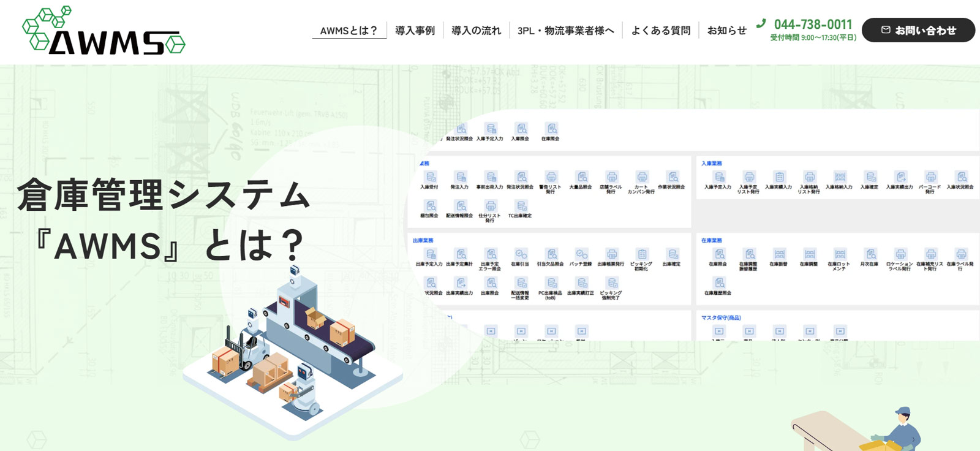Screen dimensions: 980x451
Task: Click the 在庫調整振替履歴 icon
Action: coord(749,254)
